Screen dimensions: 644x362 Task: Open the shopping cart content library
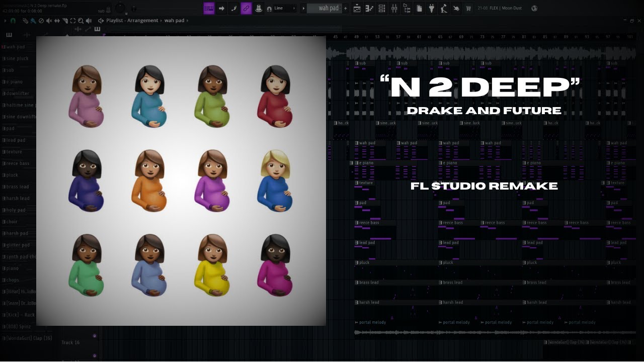[x=468, y=8]
